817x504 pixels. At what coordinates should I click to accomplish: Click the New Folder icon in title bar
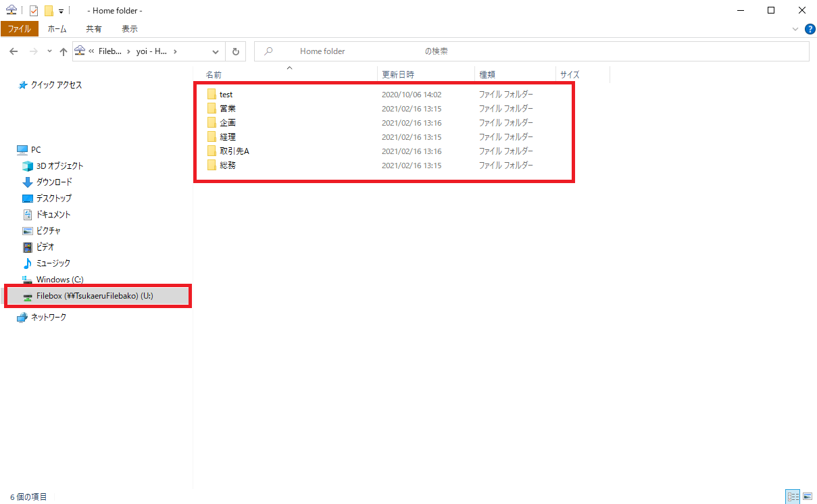(x=48, y=11)
